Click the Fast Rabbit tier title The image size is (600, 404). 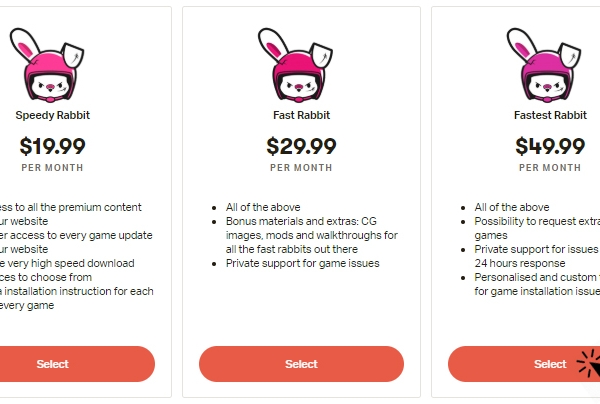pos(300,115)
